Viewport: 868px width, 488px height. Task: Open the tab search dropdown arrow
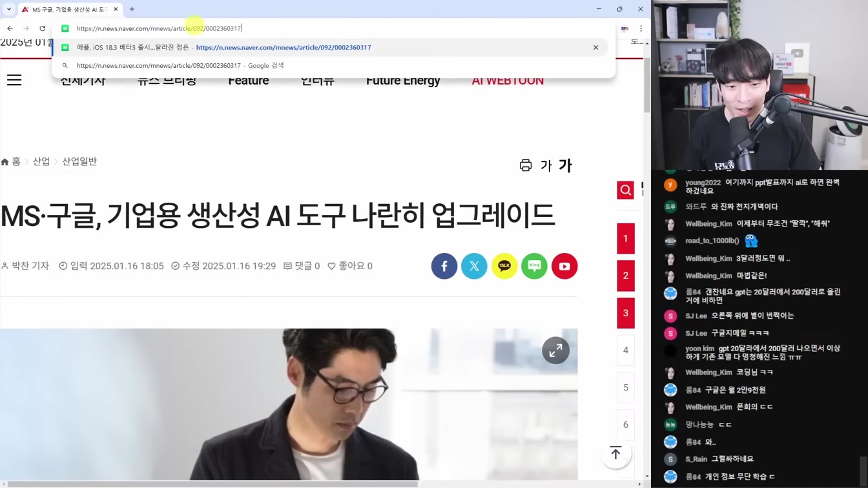tap(9, 9)
